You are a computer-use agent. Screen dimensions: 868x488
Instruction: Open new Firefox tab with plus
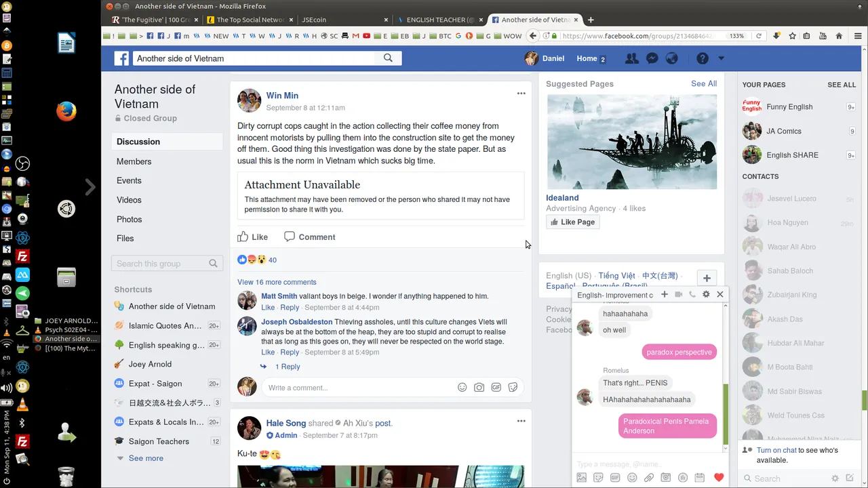point(591,20)
